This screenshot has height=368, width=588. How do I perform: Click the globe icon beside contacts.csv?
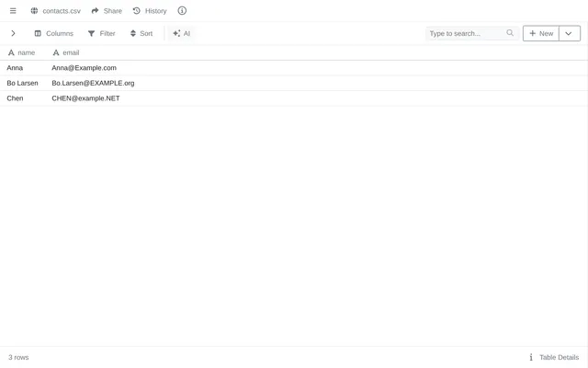(34, 11)
